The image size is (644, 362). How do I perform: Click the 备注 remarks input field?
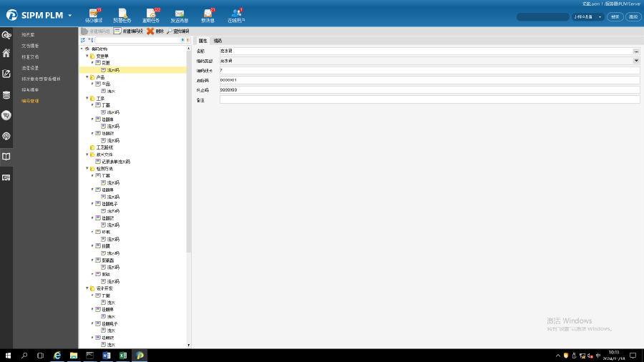(x=429, y=99)
